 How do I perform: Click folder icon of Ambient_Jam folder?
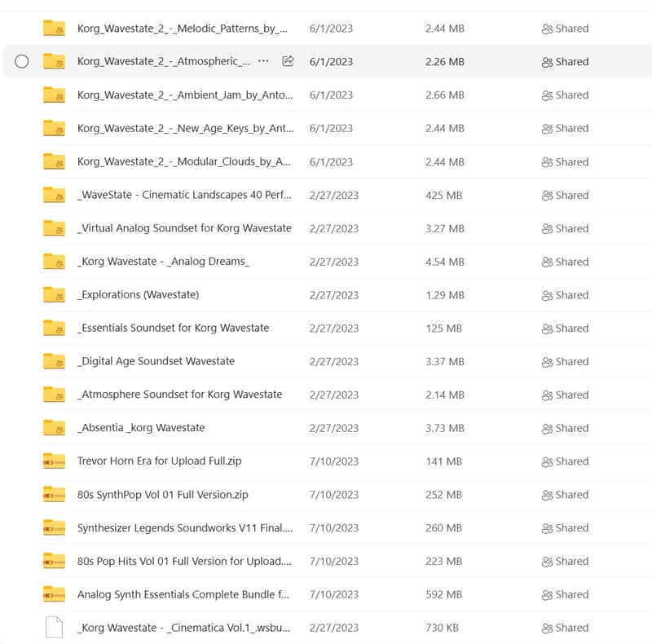(54, 95)
